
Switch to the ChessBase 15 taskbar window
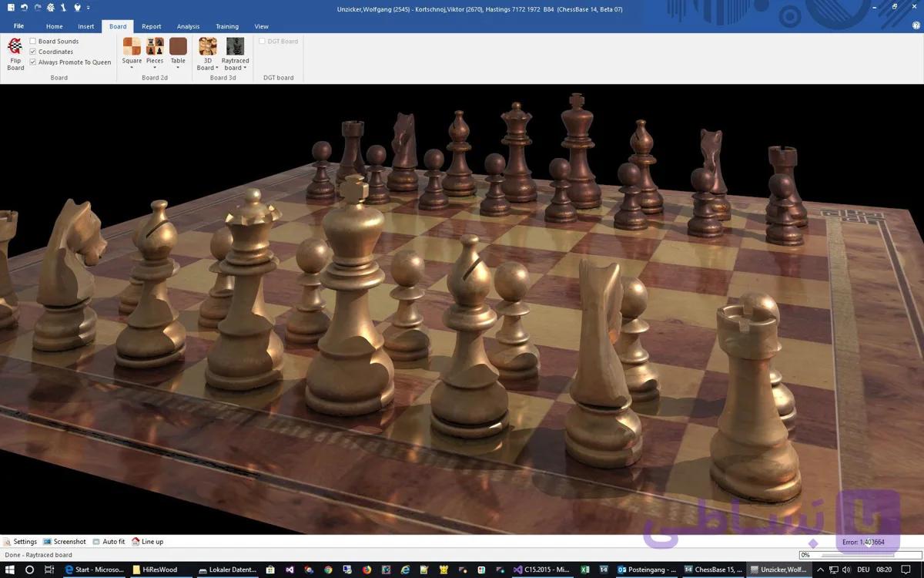pyautogui.click(x=714, y=570)
